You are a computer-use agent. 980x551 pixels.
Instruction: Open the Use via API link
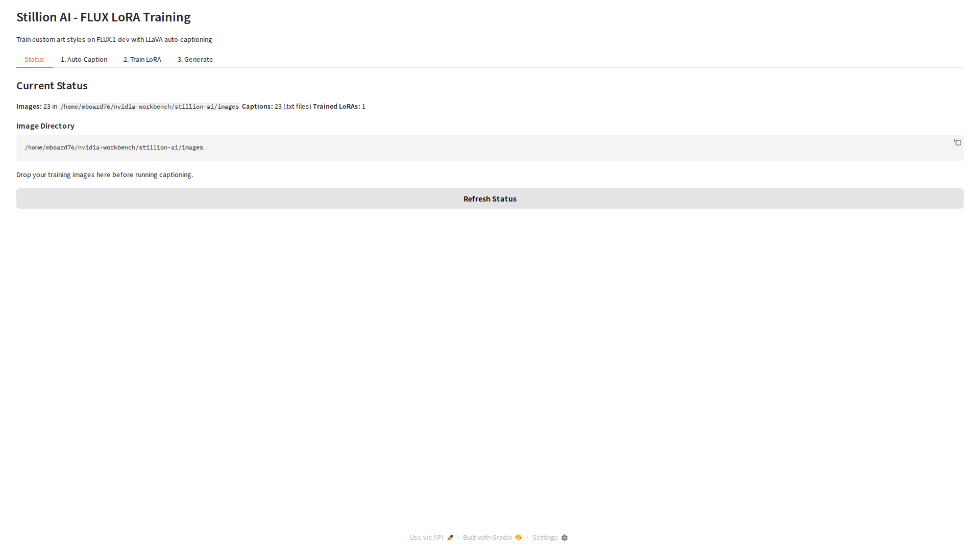click(426, 537)
